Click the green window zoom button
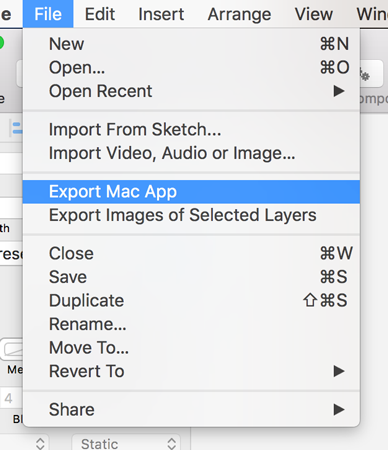Screen dimensions: 388x450 (1, 43)
